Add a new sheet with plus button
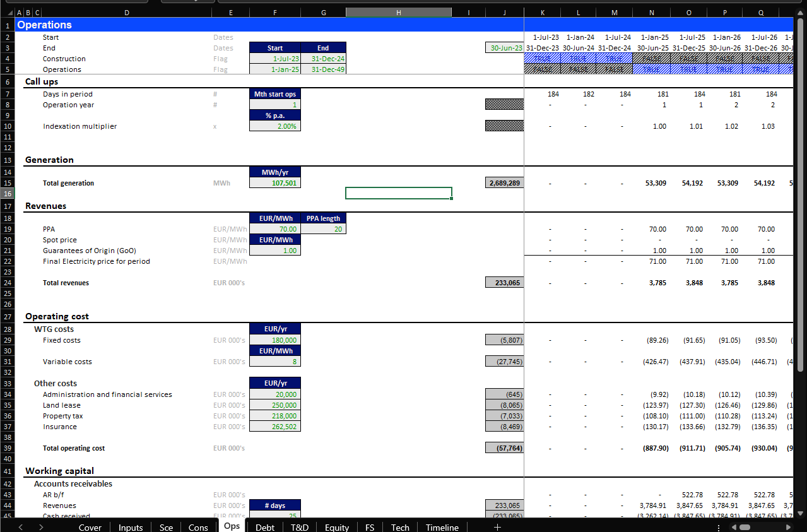This screenshot has width=807, height=532. pyautogui.click(x=497, y=527)
